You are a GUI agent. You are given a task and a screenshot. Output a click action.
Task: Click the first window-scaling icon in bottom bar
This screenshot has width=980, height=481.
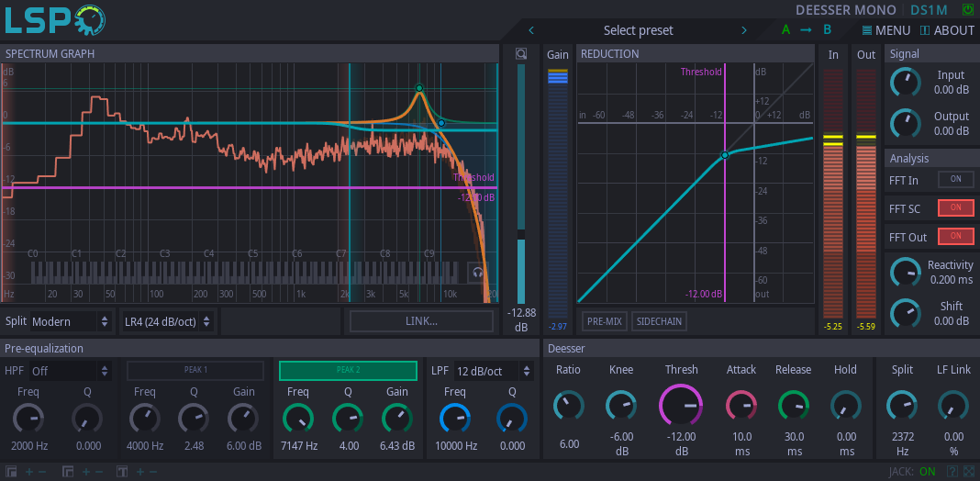[x=11, y=472]
